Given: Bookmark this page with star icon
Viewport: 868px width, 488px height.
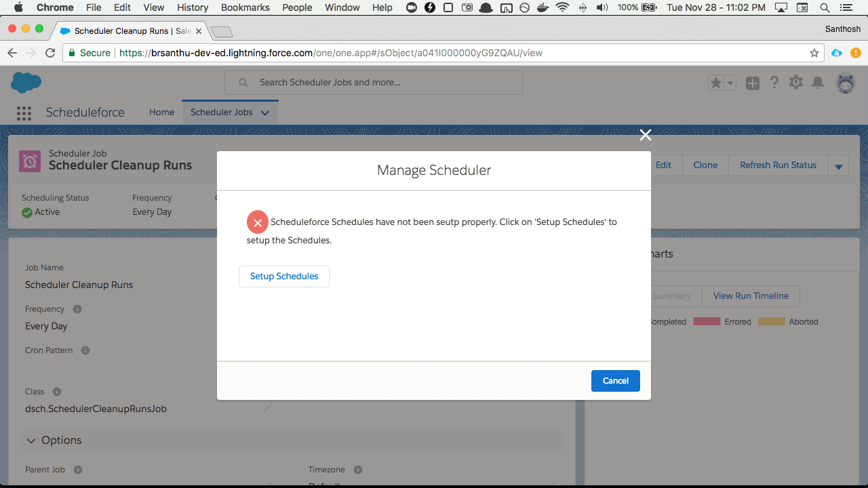Looking at the screenshot, I should pyautogui.click(x=814, y=53).
